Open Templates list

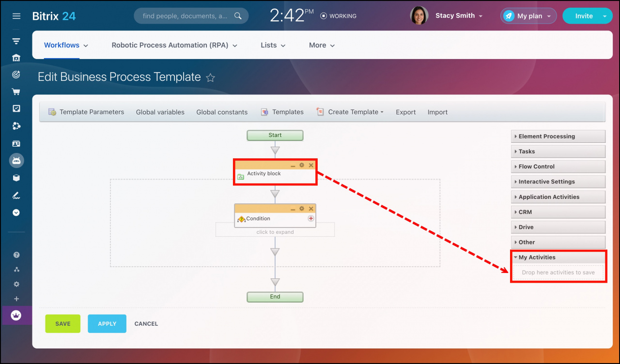[x=282, y=112]
